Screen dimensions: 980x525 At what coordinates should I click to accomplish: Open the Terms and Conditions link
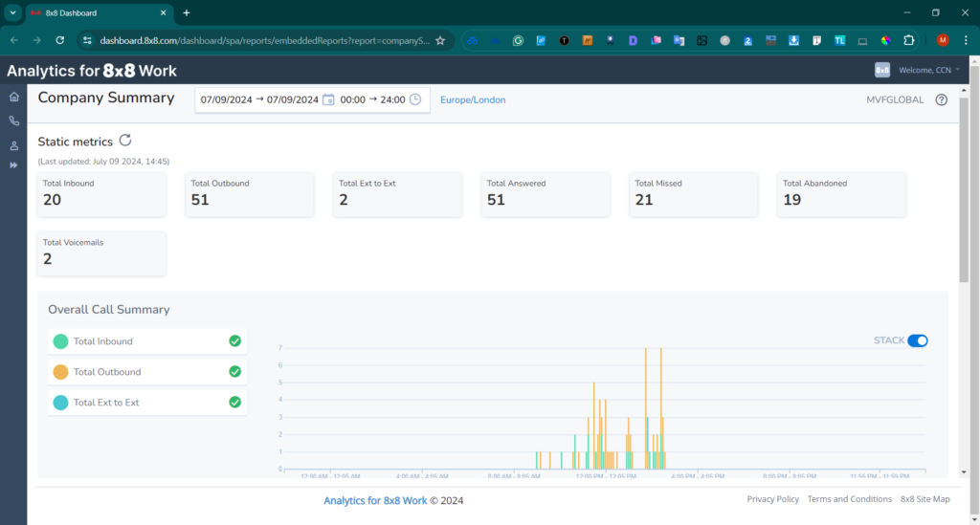click(x=849, y=499)
